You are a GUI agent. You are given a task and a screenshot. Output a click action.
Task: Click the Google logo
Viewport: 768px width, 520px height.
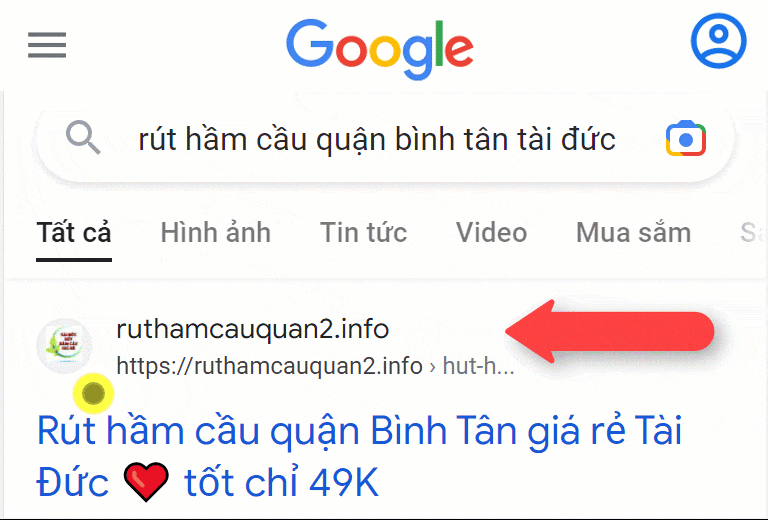point(380,49)
